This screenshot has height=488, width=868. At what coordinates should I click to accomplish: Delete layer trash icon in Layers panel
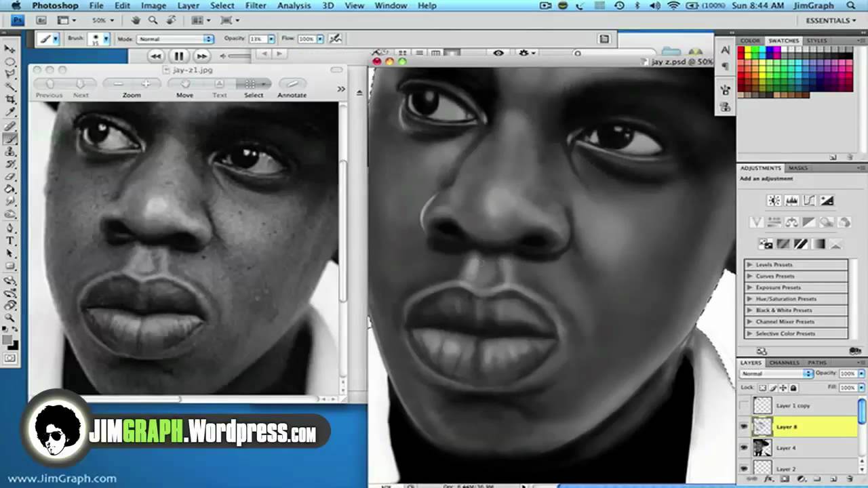pos(850,479)
